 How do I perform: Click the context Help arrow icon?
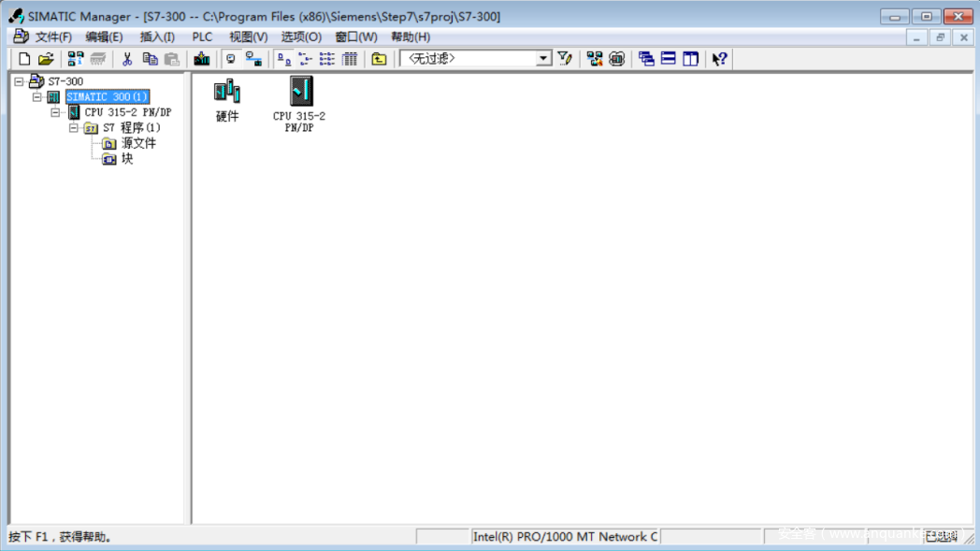[x=719, y=59]
